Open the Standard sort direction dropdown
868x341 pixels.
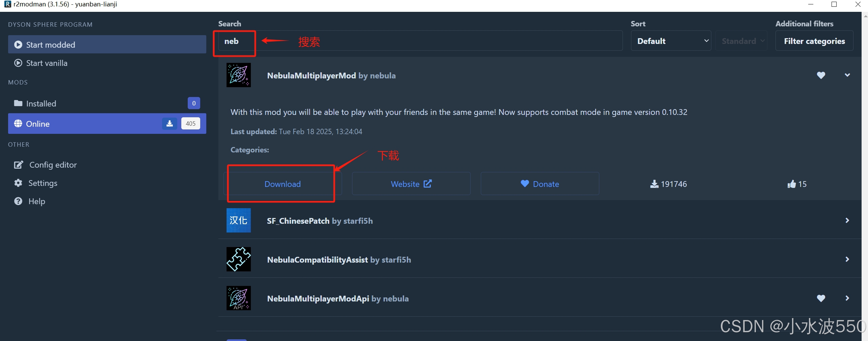point(741,41)
